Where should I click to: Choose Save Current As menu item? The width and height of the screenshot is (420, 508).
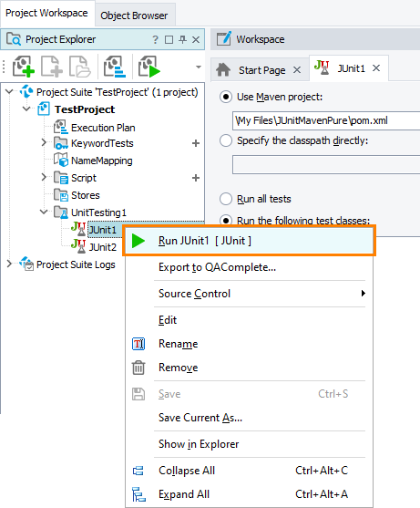(249, 418)
